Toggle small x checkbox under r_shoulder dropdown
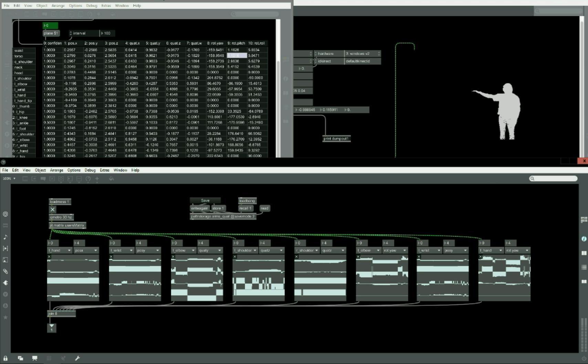The image size is (588, 364). point(296,257)
